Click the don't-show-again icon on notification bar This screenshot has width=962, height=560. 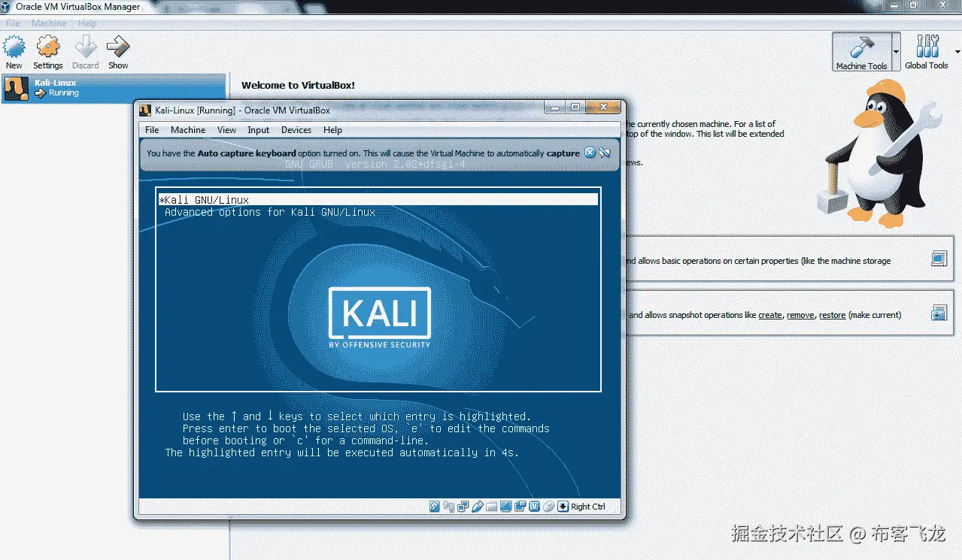click(605, 153)
